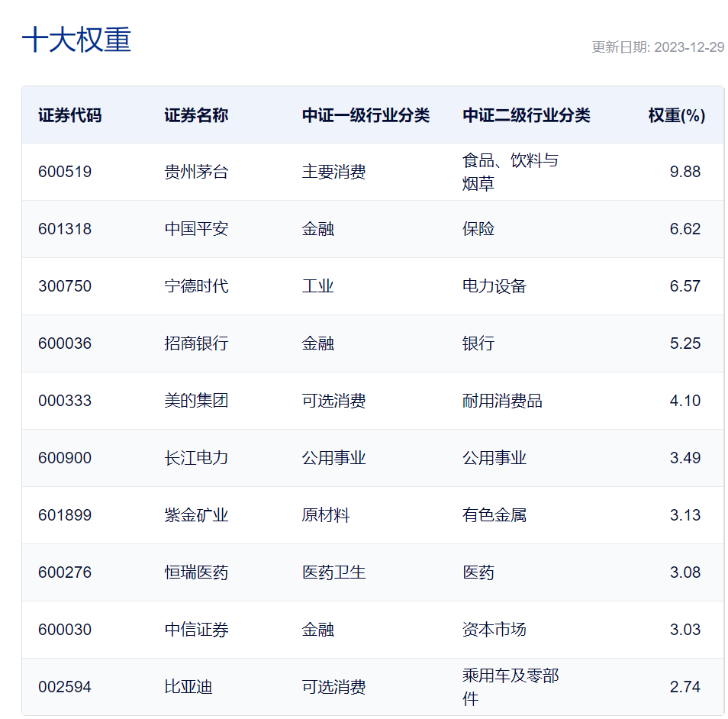
Task: Click the 权重(%) column header
Action: click(676, 115)
